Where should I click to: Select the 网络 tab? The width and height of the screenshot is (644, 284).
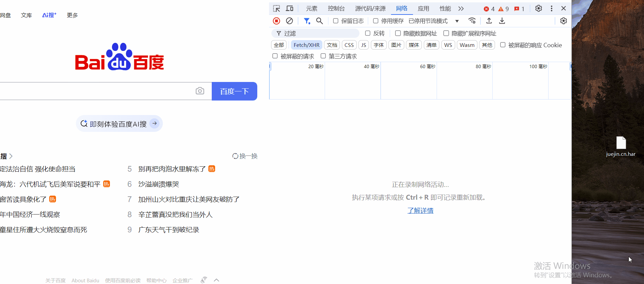[402, 8]
